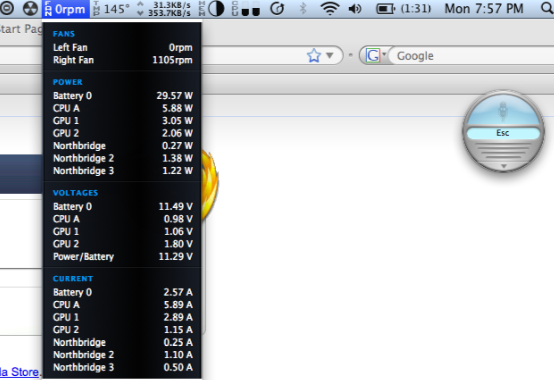Select Northbridge 0.27 W power row
The width and height of the screenshot is (554, 380).
click(122, 146)
